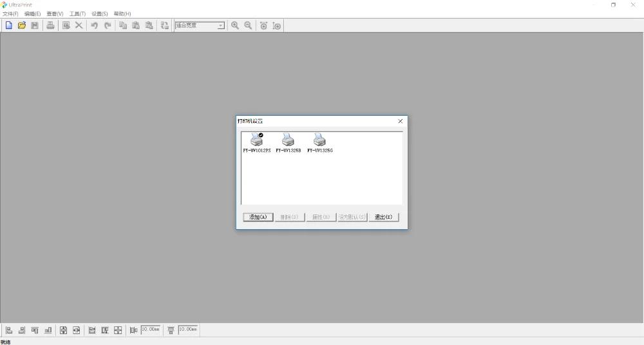
Task: Close the 打印机设置 dialog
Action: pyautogui.click(x=401, y=121)
